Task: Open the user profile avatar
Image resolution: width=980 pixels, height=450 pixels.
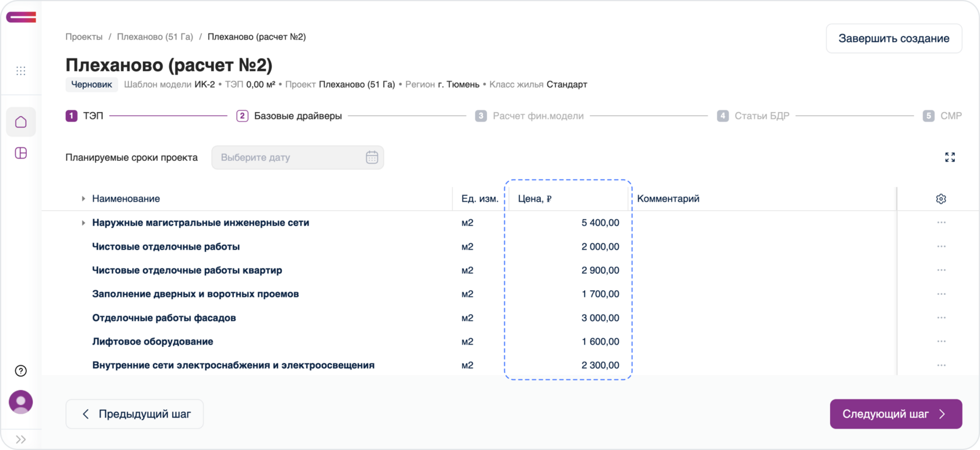Action: (21, 402)
